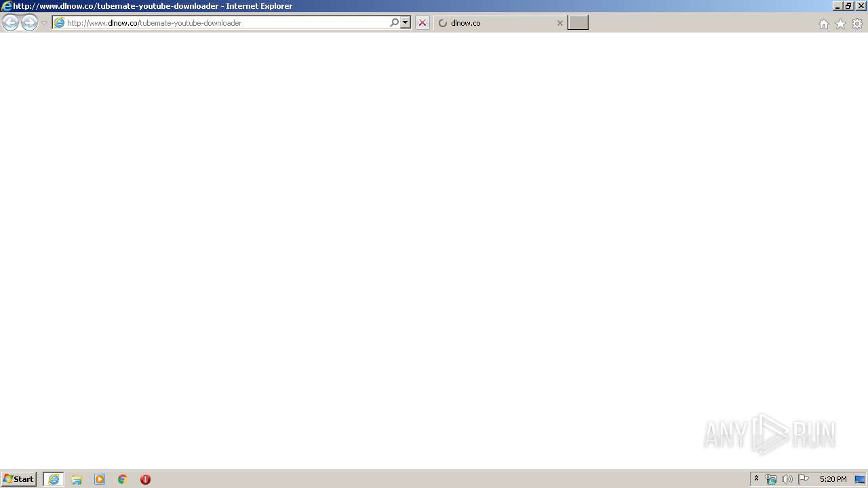Open the Windows Start menu
The height and width of the screenshot is (488, 868).
coord(18,479)
